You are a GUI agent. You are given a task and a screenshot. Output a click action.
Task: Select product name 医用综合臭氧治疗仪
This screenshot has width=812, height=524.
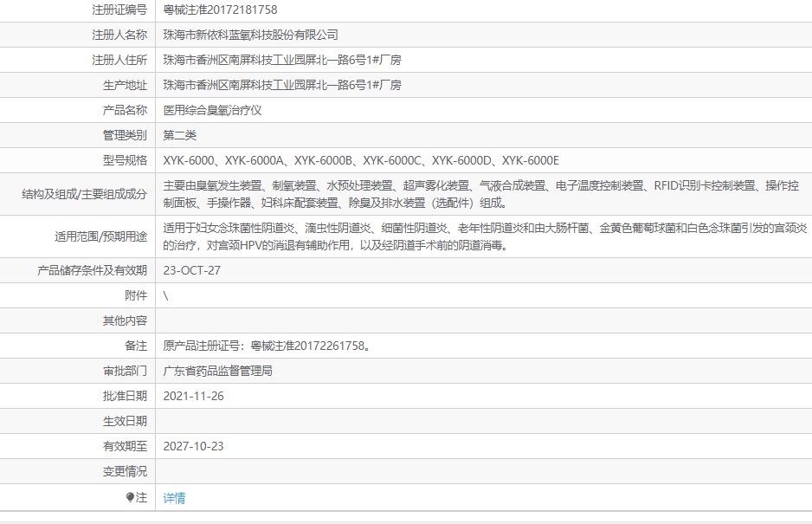212,110
